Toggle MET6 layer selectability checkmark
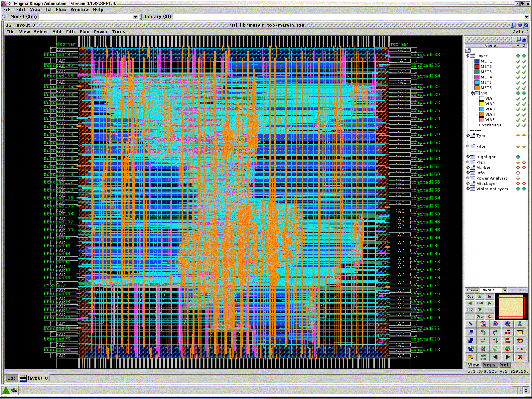This screenshot has width=532, height=399. click(524, 88)
